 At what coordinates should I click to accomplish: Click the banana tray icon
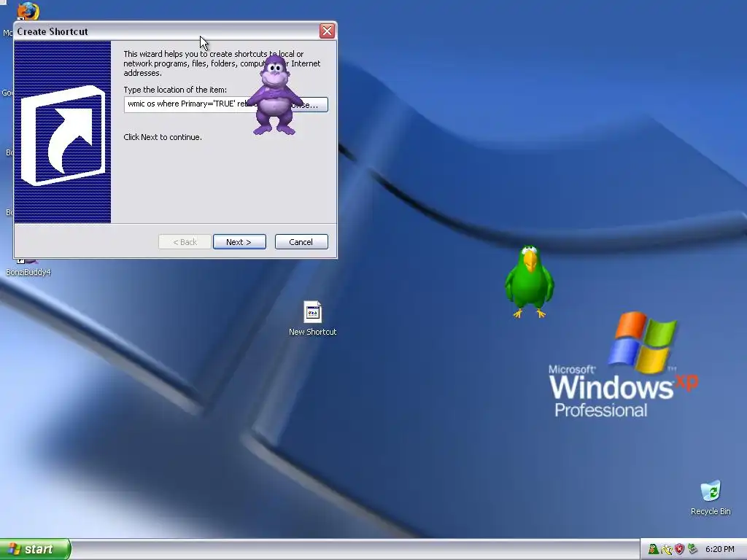pos(666,550)
